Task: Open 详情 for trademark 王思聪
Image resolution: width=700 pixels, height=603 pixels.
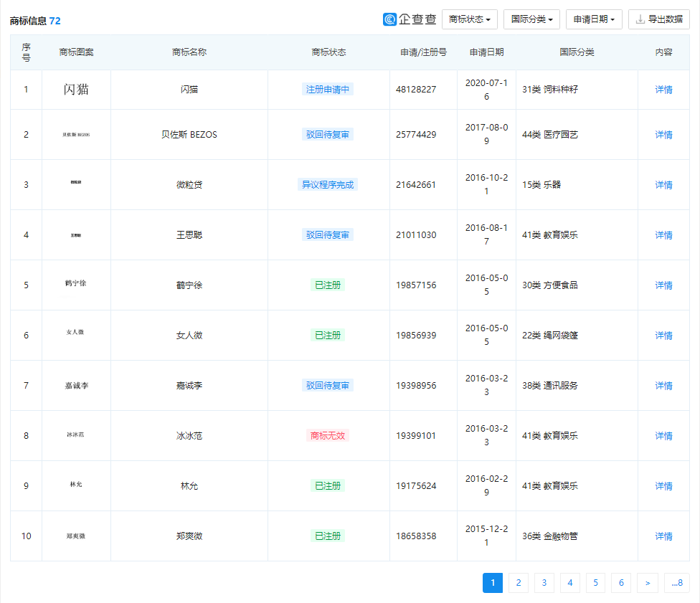Action: 663,235
